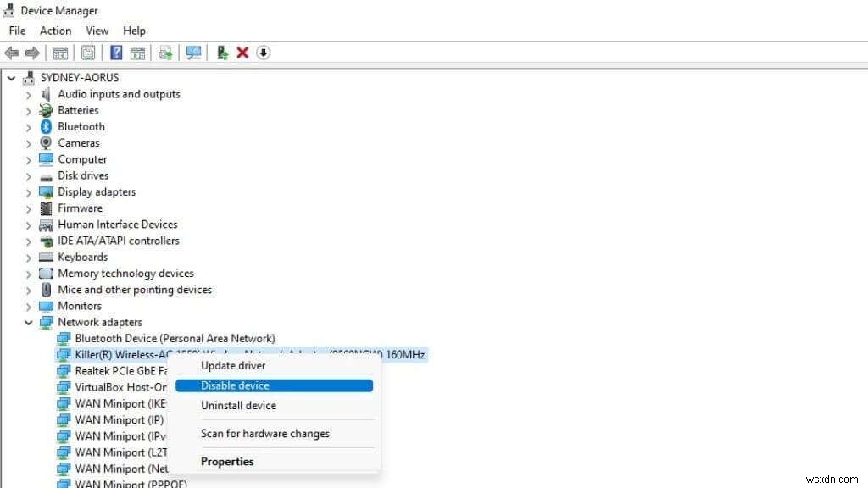868x488 pixels.
Task: Select the Realtek PCIe GbE network adapter
Action: click(x=110, y=370)
